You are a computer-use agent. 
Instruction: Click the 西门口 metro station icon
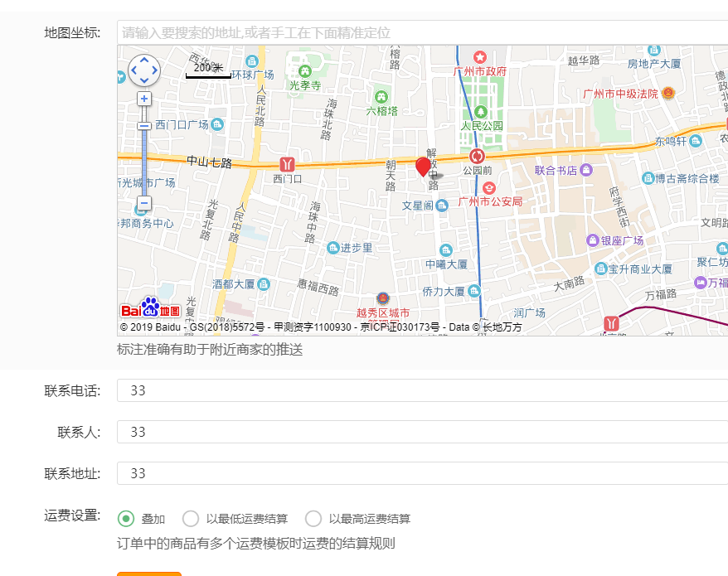(x=287, y=162)
